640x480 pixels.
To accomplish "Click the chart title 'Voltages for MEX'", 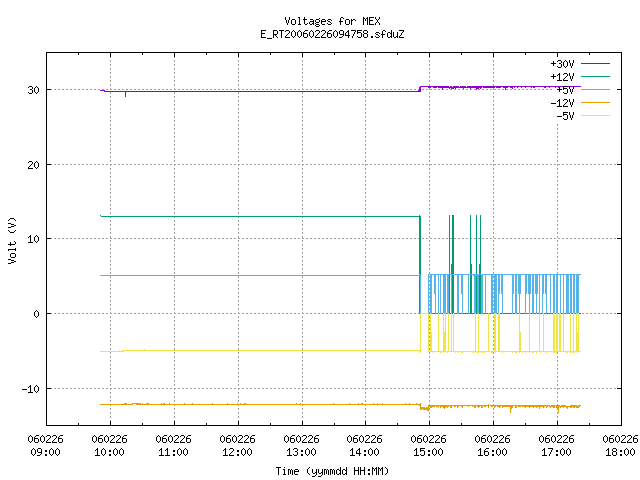I will [x=332, y=21].
